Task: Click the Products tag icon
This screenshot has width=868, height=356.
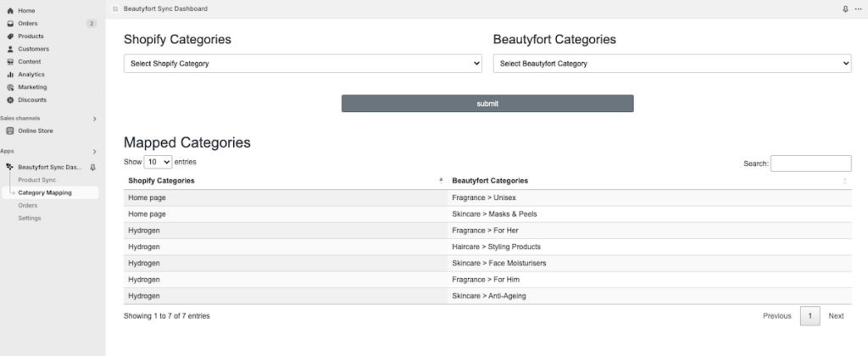Action: [10, 36]
